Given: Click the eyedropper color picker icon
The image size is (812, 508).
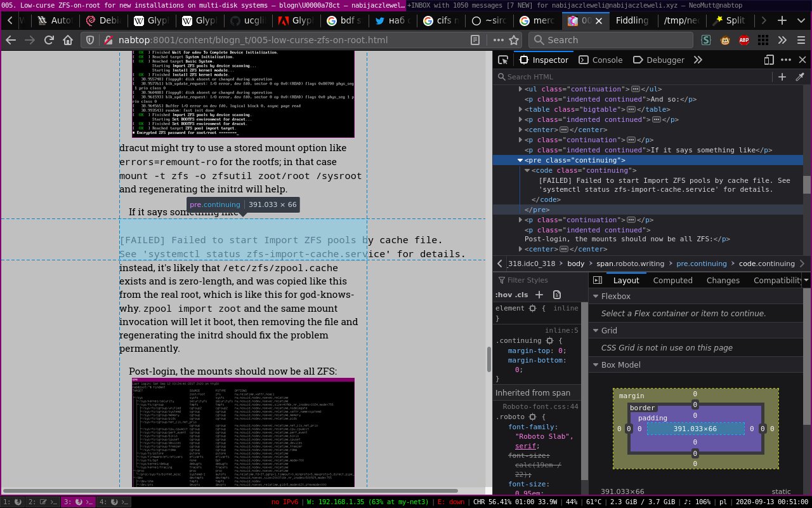Looking at the screenshot, I should point(800,77).
